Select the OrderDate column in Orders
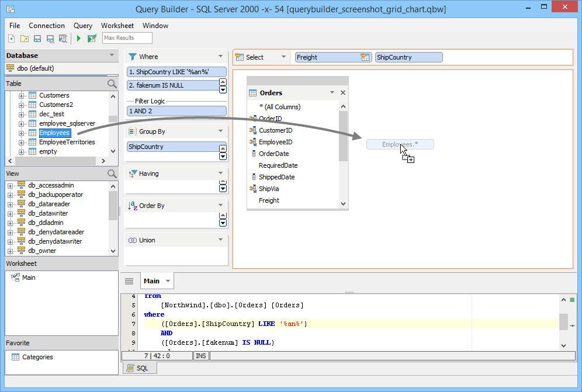The image size is (582, 392). (273, 154)
